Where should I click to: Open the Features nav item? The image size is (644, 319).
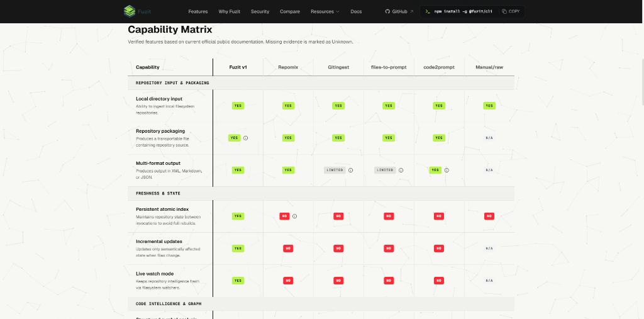pyautogui.click(x=198, y=11)
